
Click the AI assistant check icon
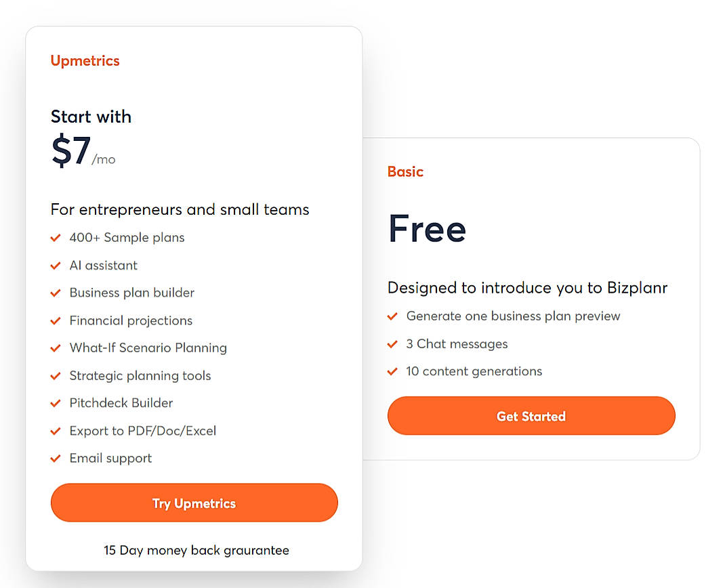pyautogui.click(x=56, y=266)
